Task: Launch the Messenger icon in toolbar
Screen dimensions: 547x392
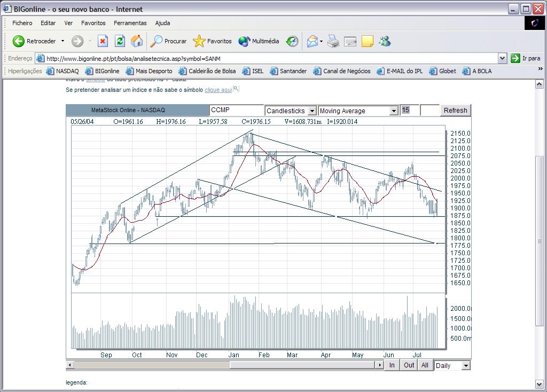Action: pyautogui.click(x=385, y=41)
